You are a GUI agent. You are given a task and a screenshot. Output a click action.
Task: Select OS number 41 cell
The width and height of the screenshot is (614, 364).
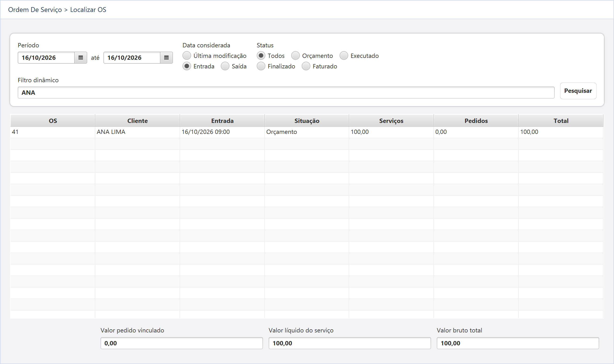point(52,132)
